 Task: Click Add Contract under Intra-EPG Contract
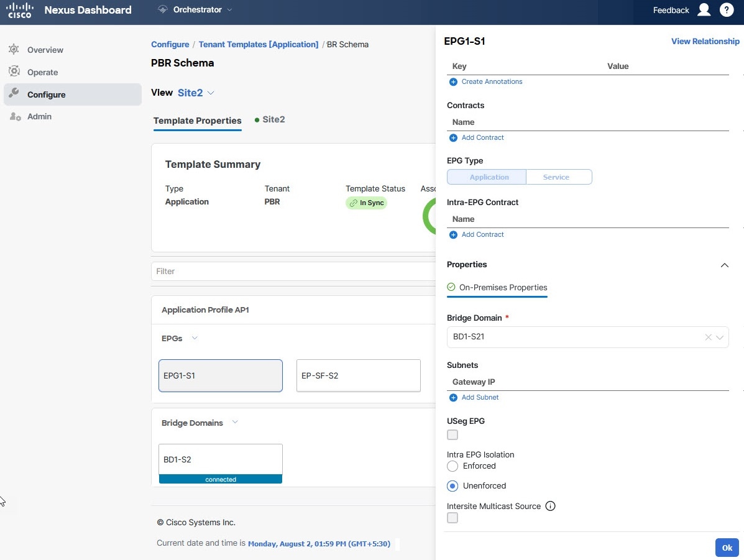[482, 234]
